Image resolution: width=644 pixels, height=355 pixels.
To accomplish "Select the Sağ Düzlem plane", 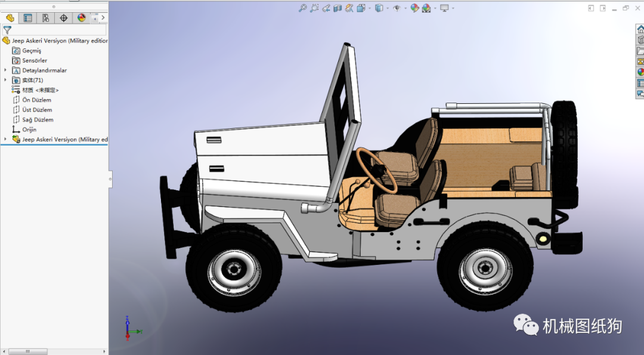I will [33, 119].
